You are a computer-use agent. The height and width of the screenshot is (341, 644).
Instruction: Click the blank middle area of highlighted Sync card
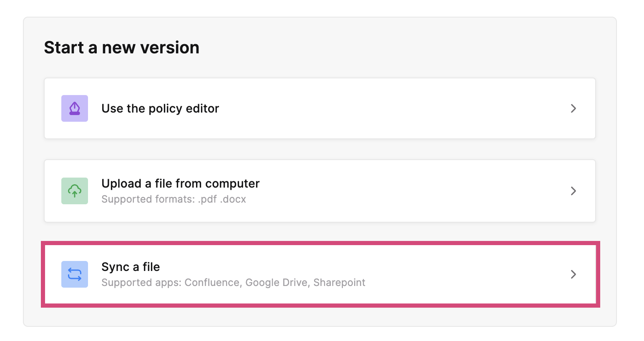point(459,274)
